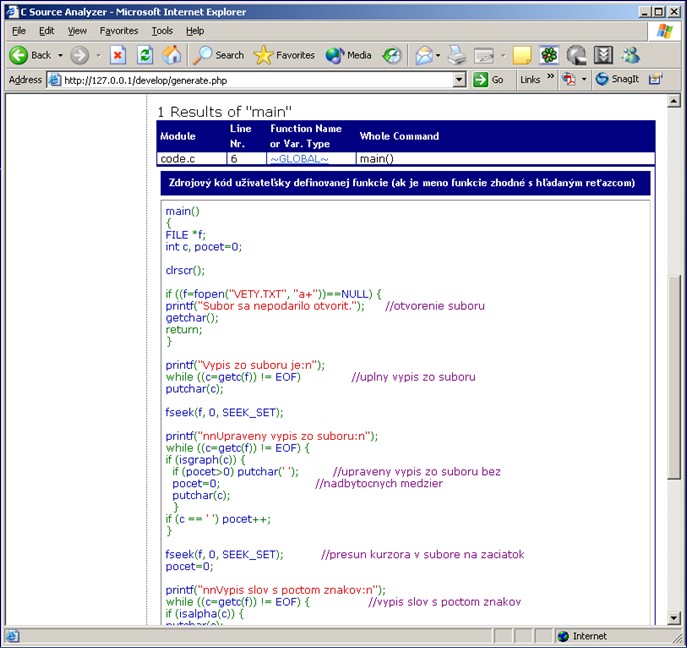Expand the address bar URL dropdown
Screen dimensions: 687x648
(x=459, y=79)
